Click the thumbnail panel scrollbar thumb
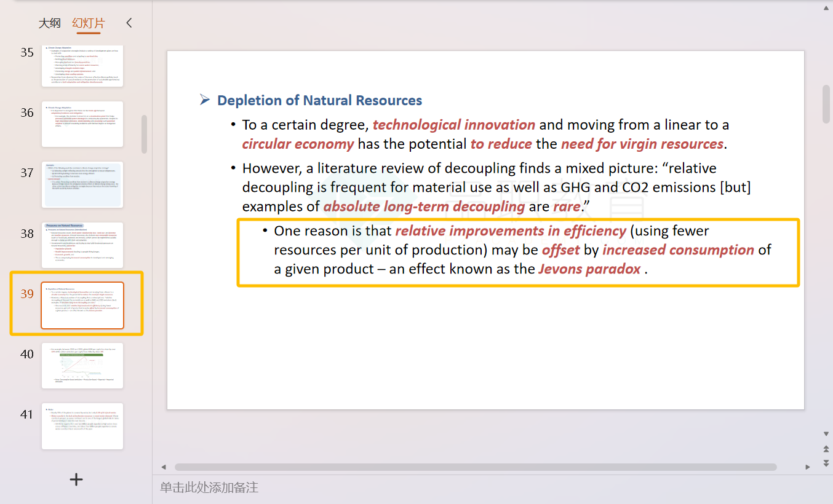The image size is (833, 504). [x=145, y=134]
